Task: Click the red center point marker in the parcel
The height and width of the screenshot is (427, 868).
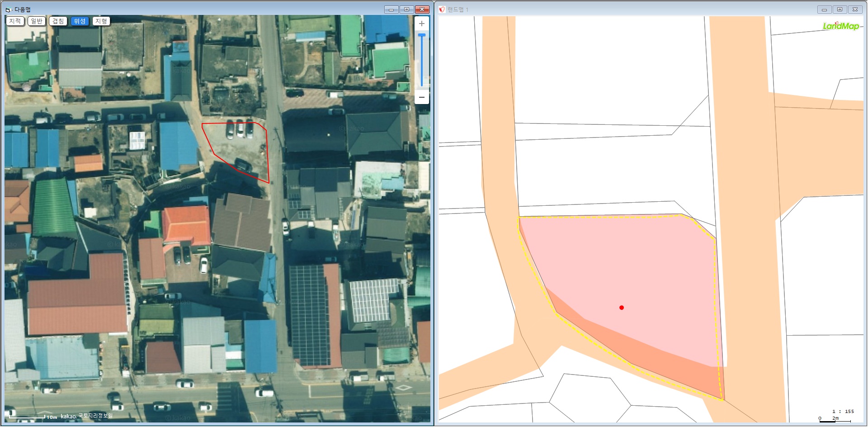Action: pos(622,308)
